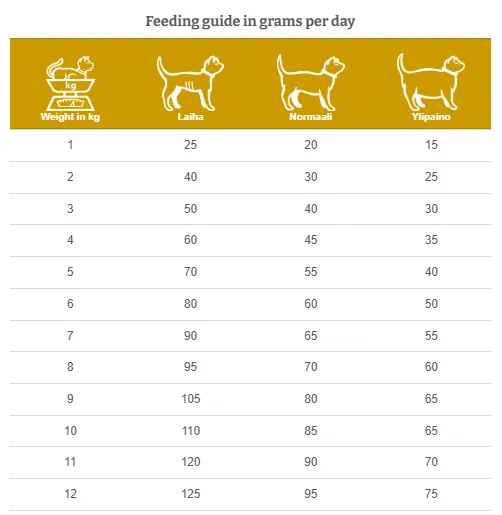Select the 'Weight in kg' column header
The image size is (502, 515).
[70, 117]
